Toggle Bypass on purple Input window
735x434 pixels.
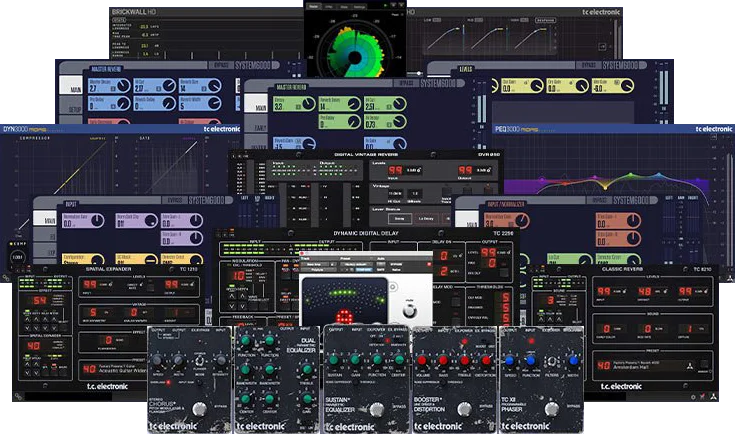point(174,200)
